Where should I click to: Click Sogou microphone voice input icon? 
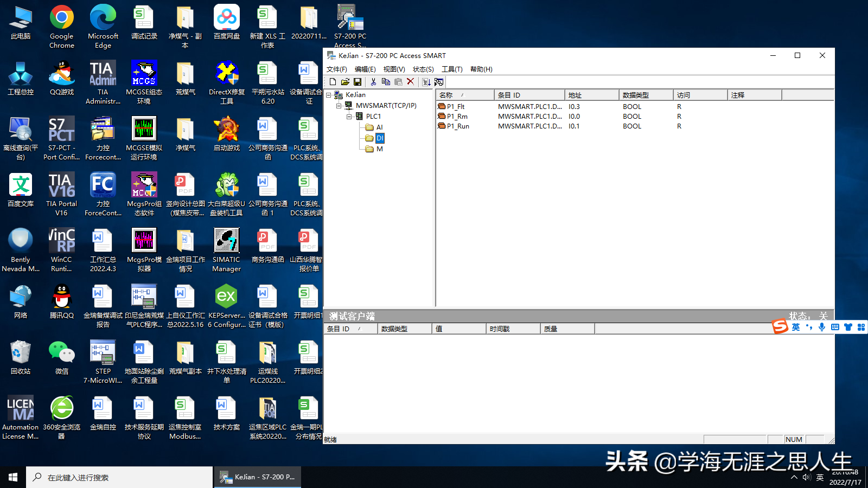822,327
